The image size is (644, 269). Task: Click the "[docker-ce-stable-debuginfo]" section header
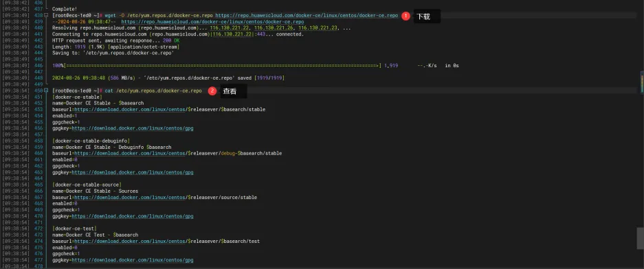pyautogui.click(x=91, y=141)
